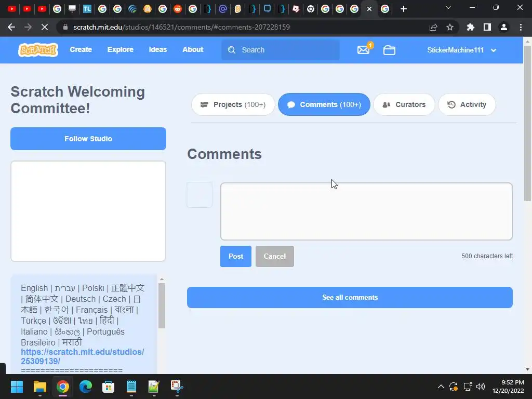Screen dimensions: 532x399
Task: Click See all comments
Action: [350, 298]
